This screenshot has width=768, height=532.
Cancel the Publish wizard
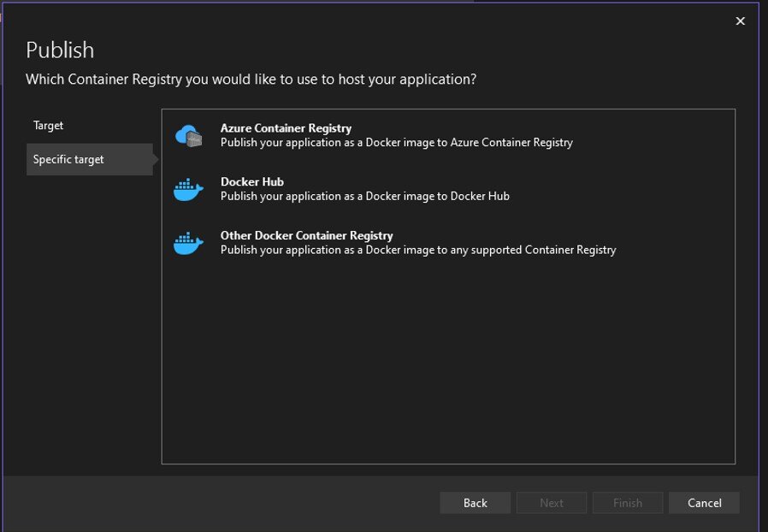704,503
